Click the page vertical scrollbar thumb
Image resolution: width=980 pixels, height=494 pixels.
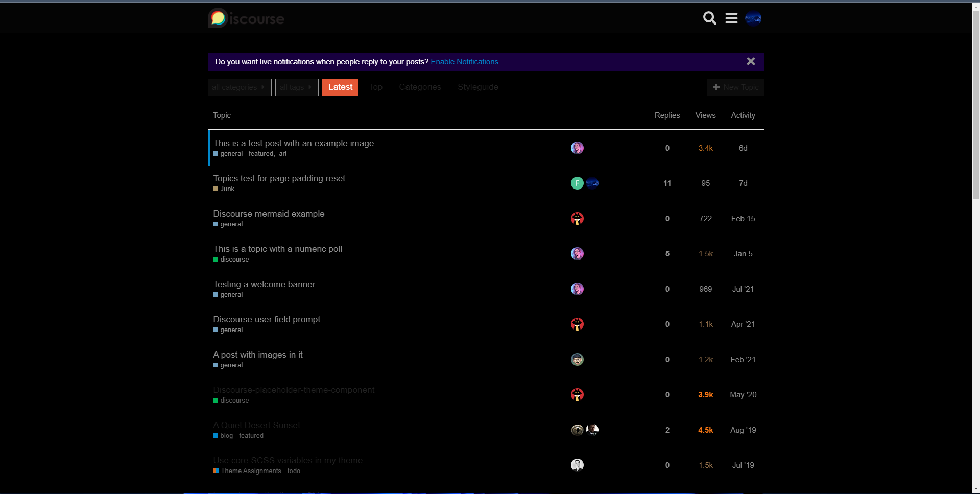(975, 102)
